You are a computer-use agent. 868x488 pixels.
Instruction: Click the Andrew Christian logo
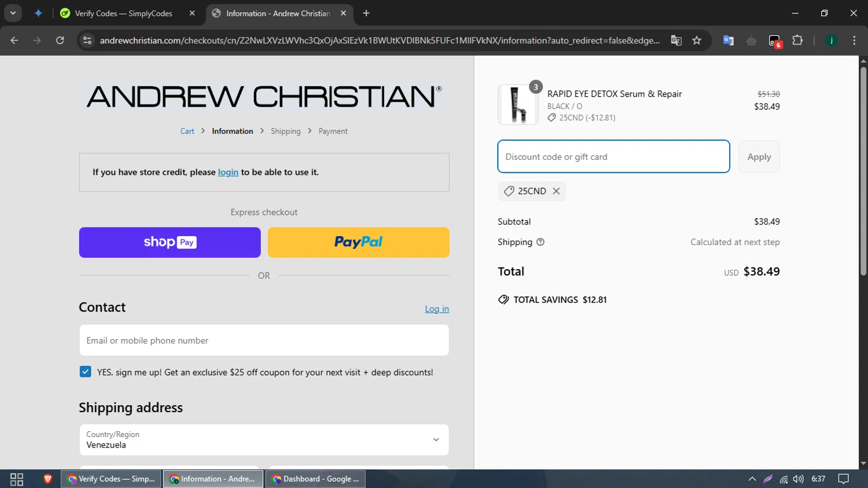click(264, 96)
